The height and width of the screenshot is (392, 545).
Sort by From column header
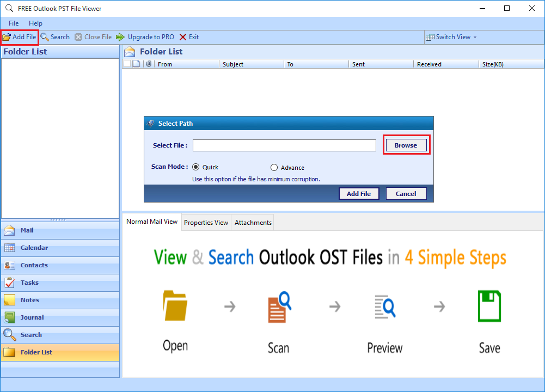(186, 64)
